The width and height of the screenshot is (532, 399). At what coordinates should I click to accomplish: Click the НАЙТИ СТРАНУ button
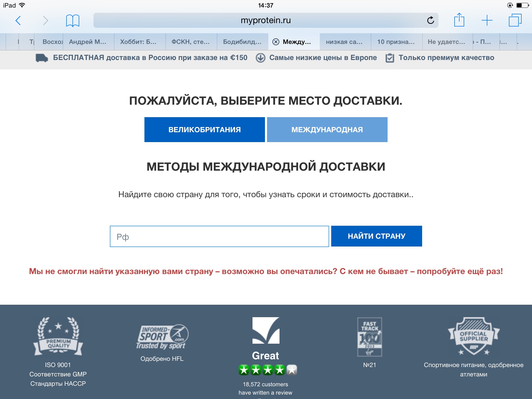pyautogui.click(x=377, y=236)
